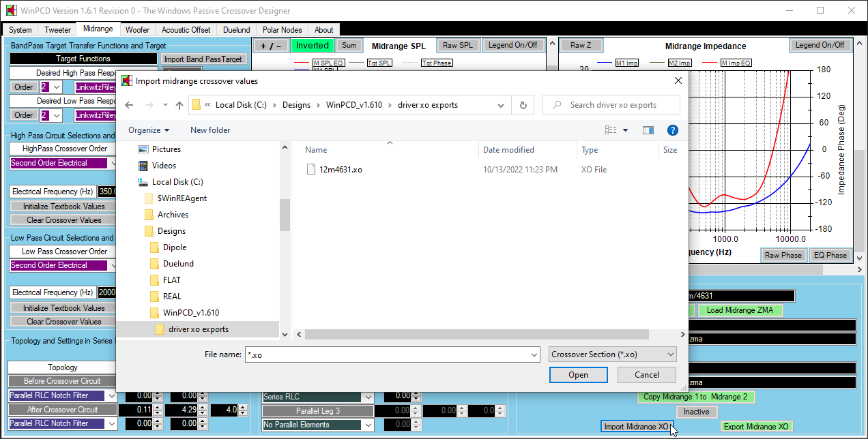868x439 pixels.
Task: Open the Crossover Section file type dropdown
Action: tap(612, 354)
